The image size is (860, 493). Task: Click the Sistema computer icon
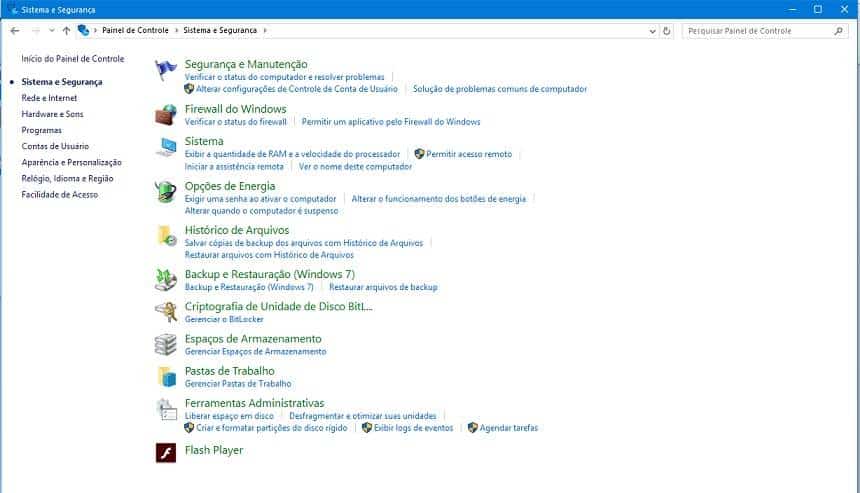tap(166, 148)
